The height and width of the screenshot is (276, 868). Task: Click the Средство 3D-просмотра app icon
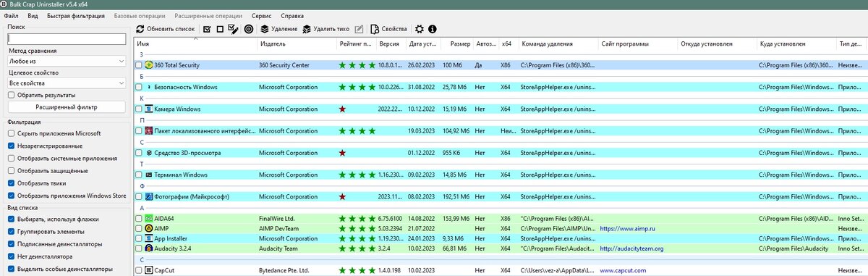click(149, 153)
